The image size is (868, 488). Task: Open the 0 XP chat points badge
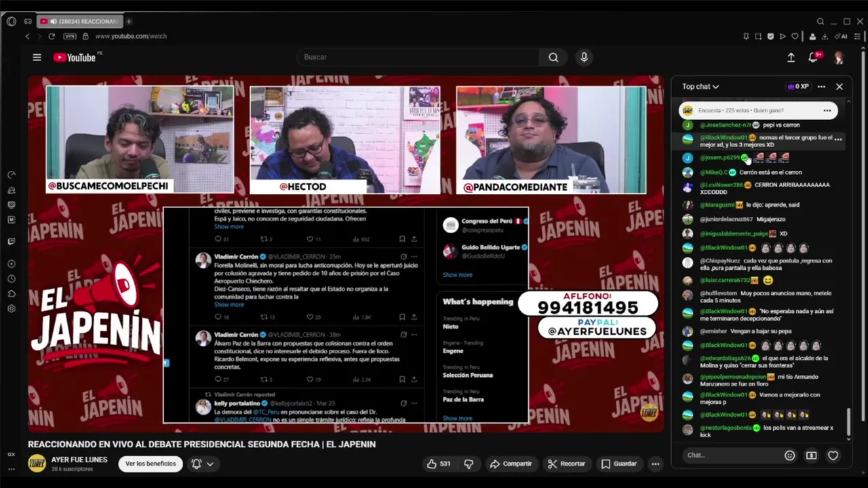(797, 87)
